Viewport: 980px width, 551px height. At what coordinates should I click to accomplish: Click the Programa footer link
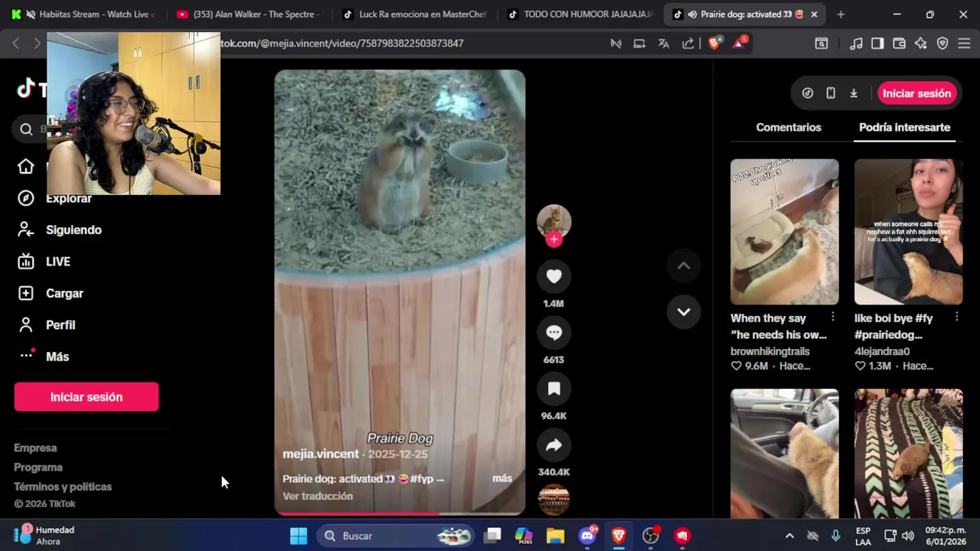(x=38, y=467)
